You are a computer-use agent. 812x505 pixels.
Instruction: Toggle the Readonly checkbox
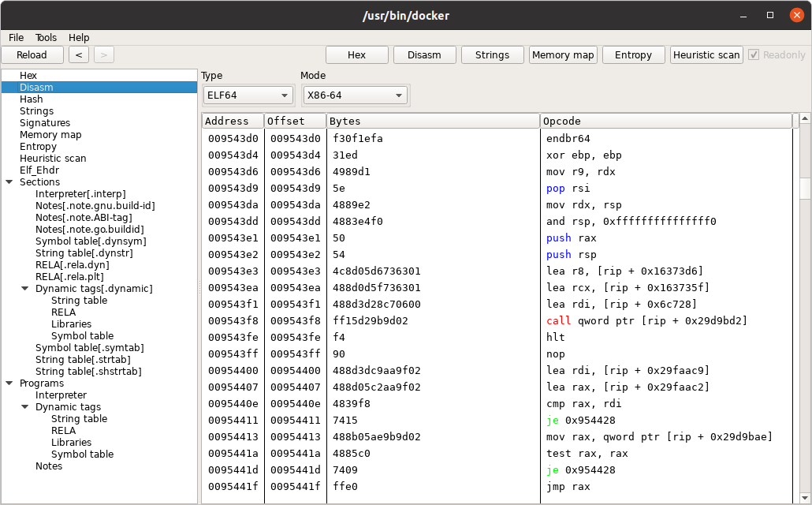coord(754,55)
